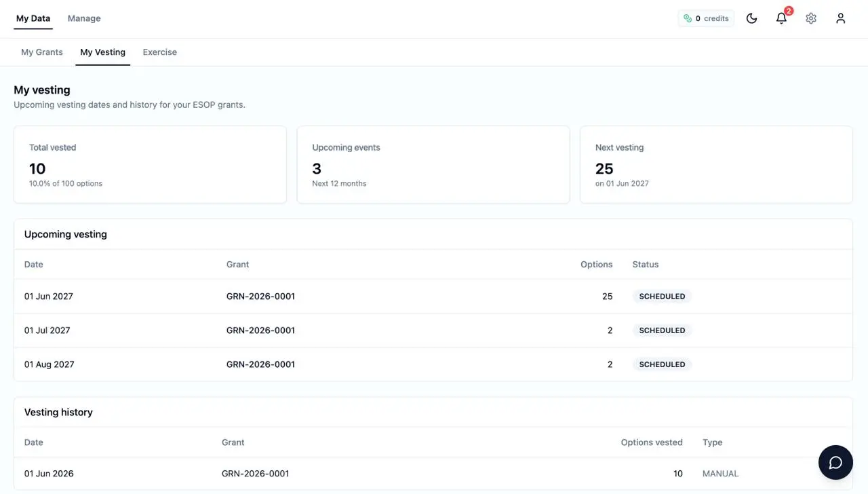This screenshot has height=494, width=868.
Task: Click '10.0% of 100 options' text
Action: 66,183
